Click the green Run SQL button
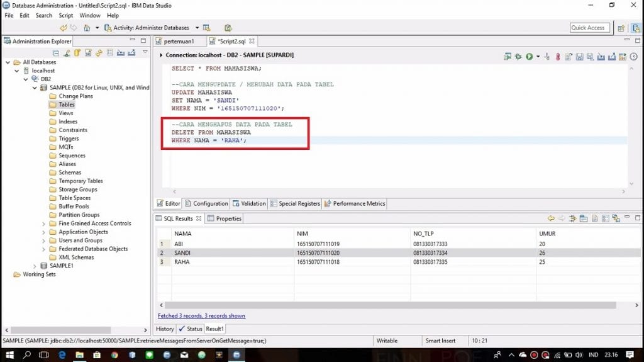Image resolution: width=644 pixels, height=362 pixels. [x=529, y=57]
